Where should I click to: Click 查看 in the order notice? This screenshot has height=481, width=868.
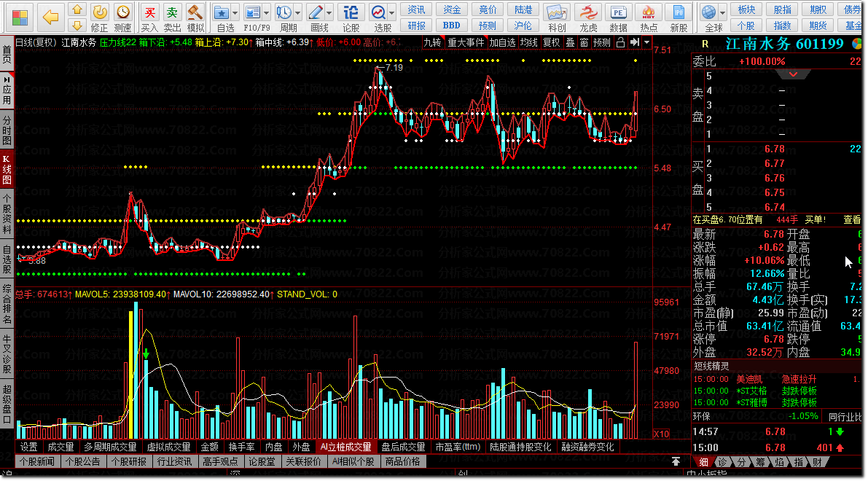pyautogui.click(x=852, y=220)
